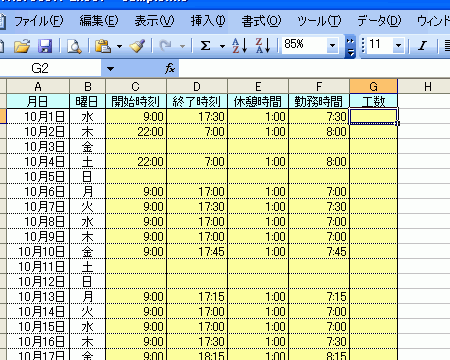Click the 工数 header cell
This screenshot has height=360, width=450.
pos(373,101)
